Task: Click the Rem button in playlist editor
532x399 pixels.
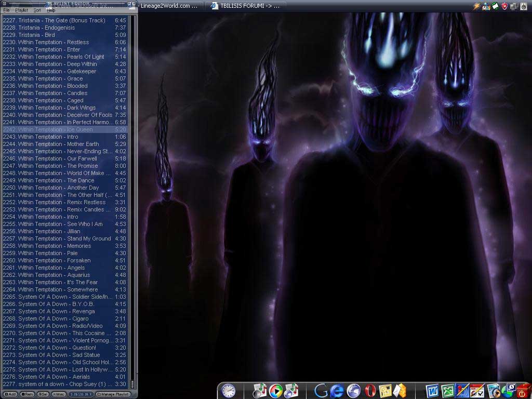Action: 28,394
